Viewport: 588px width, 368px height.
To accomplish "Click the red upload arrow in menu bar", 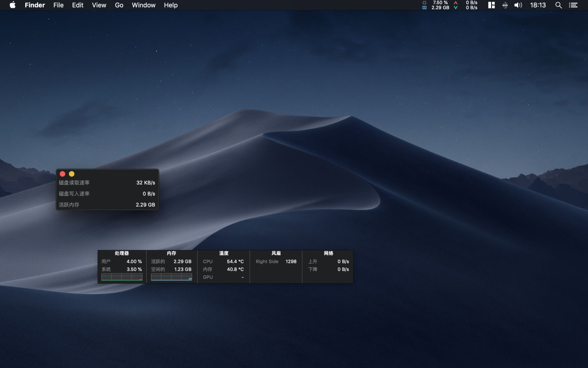I will click(x=456, y=3).
